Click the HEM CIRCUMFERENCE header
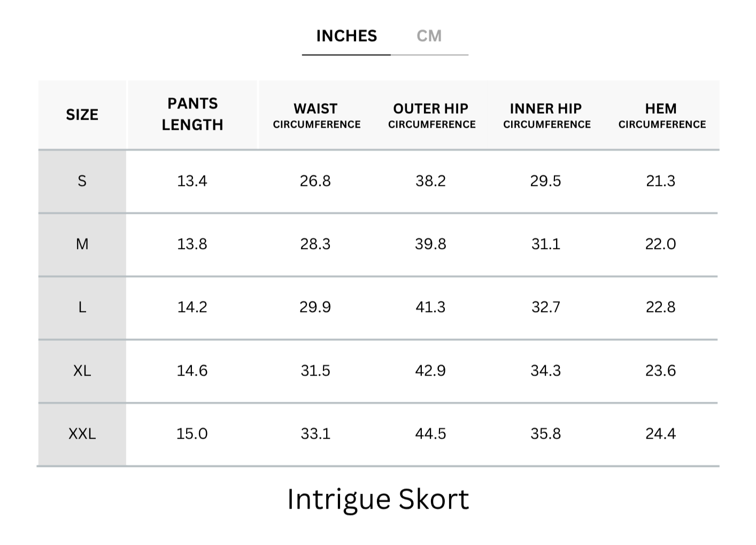Image resolution: width=756 pixels, height=545 pixels. (662, 115)
